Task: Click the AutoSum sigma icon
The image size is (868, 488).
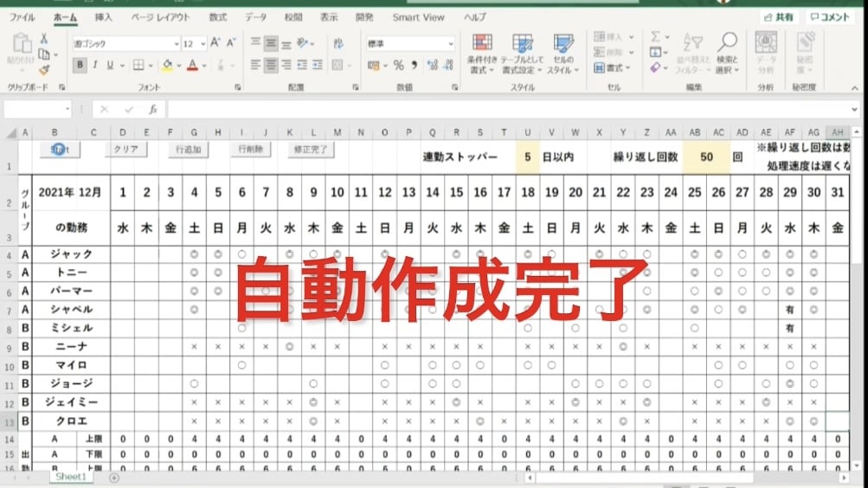Action: click(x=655, y=37)
